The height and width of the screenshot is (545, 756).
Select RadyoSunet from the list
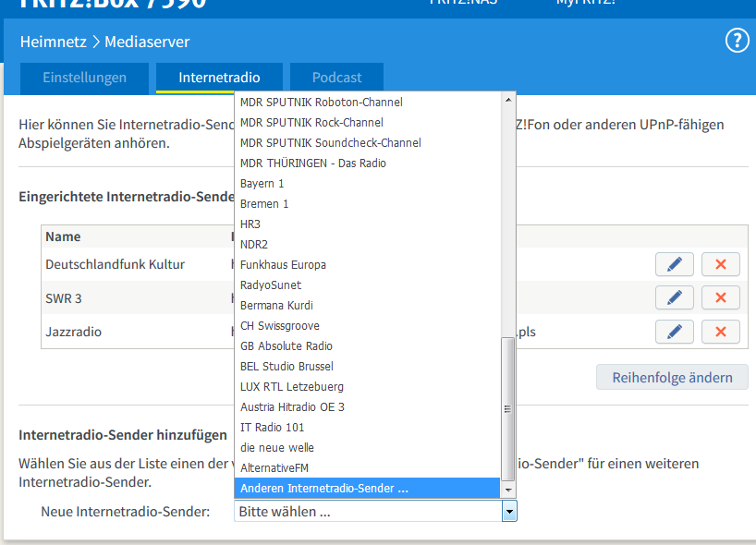pos(368,285)
